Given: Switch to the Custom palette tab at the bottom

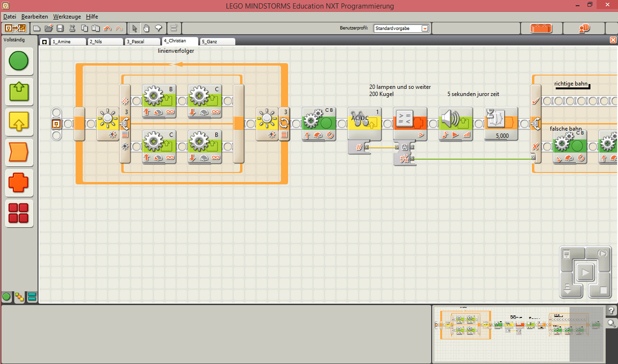Looking at the screenshot, I should [32, 297].
